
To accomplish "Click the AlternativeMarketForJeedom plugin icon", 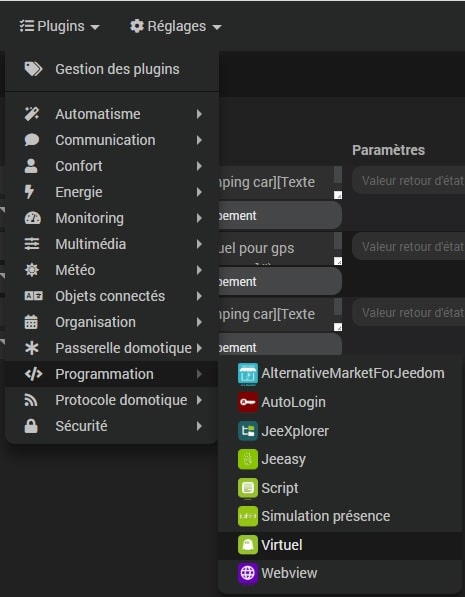I will pyautogui.click(x=248, y=374).
